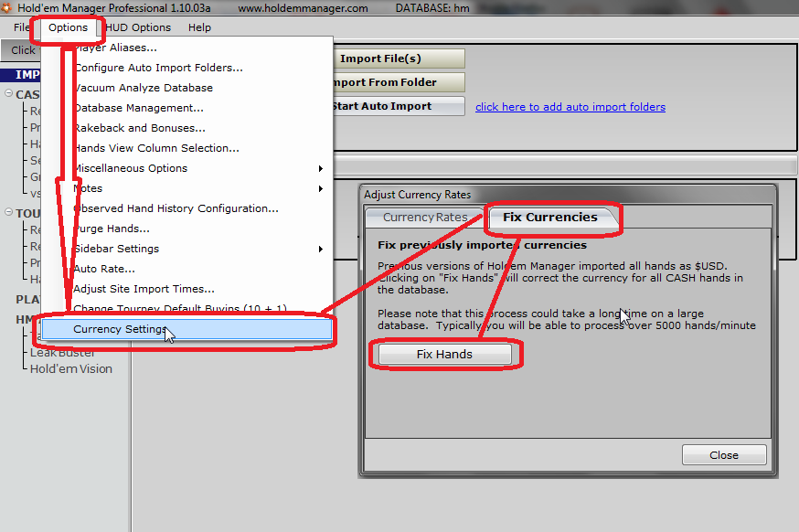Collapse the TOU sidebar section
Viewport: 799px width, 532px height.
pos(8,212)
